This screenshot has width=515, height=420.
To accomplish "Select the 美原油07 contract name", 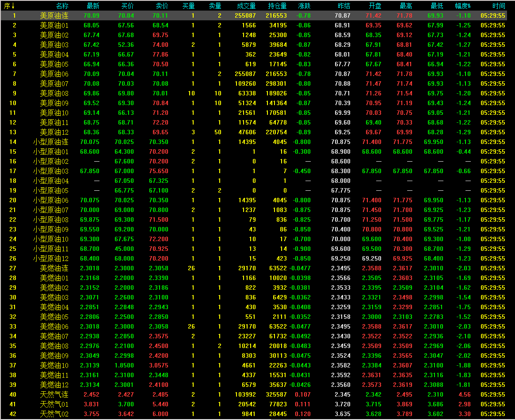I will tap(54, 83).
